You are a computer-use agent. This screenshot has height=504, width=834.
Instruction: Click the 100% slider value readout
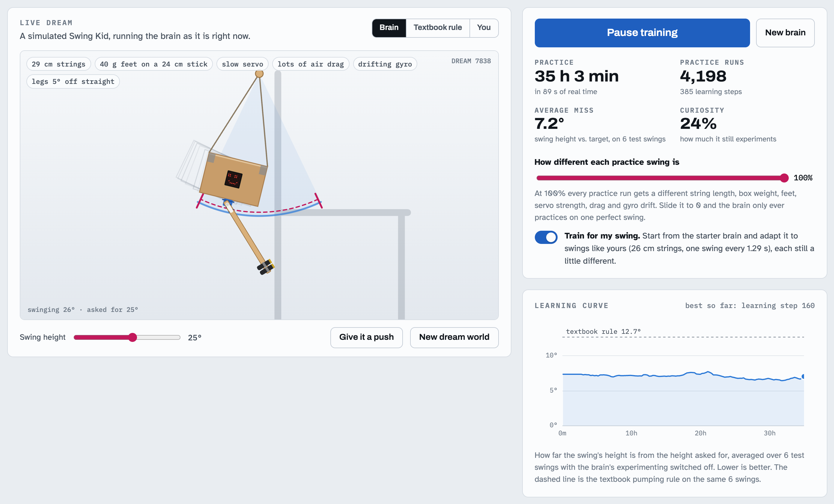tap(803, 178)
